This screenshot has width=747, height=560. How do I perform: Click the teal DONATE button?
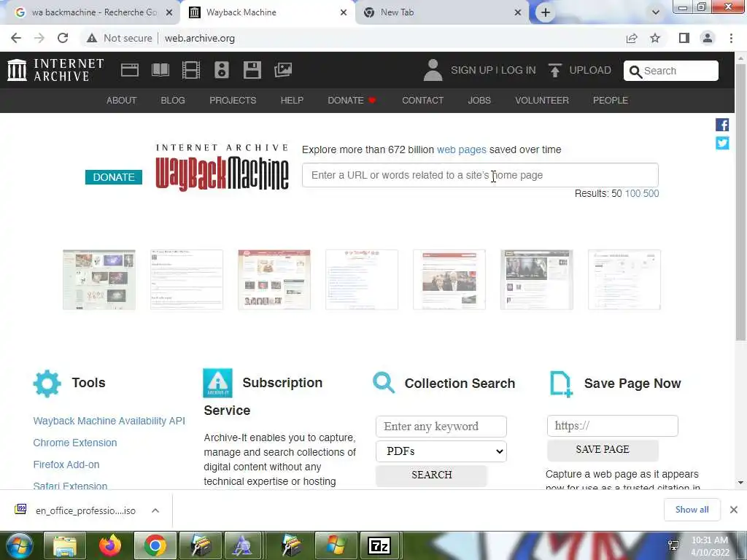tap(114, 177)
